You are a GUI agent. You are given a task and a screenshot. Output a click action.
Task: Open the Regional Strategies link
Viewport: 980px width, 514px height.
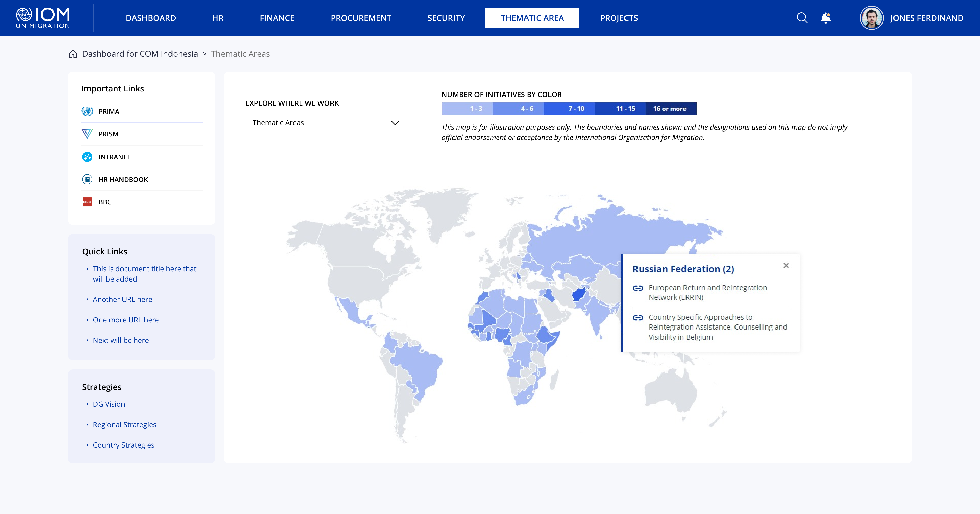124,425
